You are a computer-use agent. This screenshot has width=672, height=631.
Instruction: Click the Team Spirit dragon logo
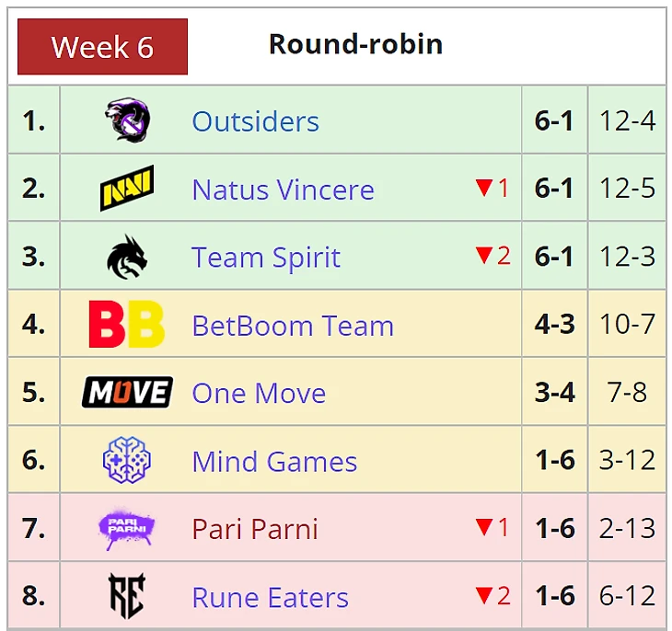tap(127, 257)
